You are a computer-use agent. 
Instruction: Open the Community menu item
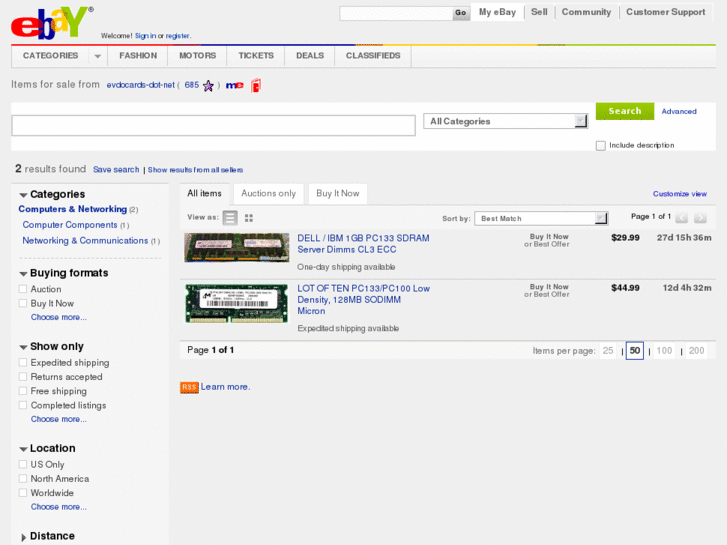[x=586, y=12]
